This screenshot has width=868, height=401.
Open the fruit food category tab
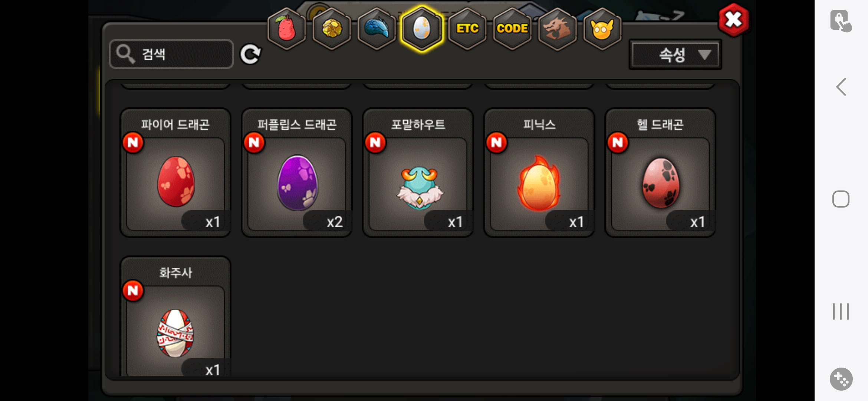tap(286, 28)
